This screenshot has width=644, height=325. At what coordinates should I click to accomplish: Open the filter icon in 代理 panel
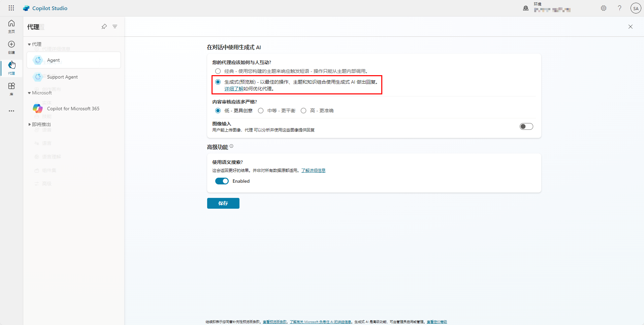[115, 27]
